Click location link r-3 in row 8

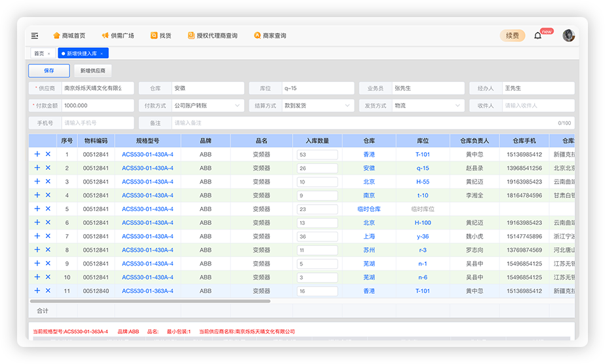point(423,251)
